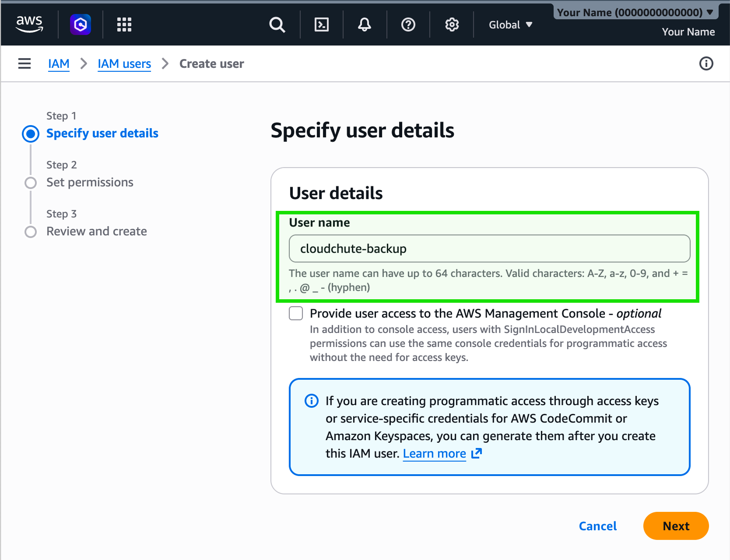Screen dimensions: 730x560
Task: Select the Set permissions step
Action: click(x=90, y=182)
